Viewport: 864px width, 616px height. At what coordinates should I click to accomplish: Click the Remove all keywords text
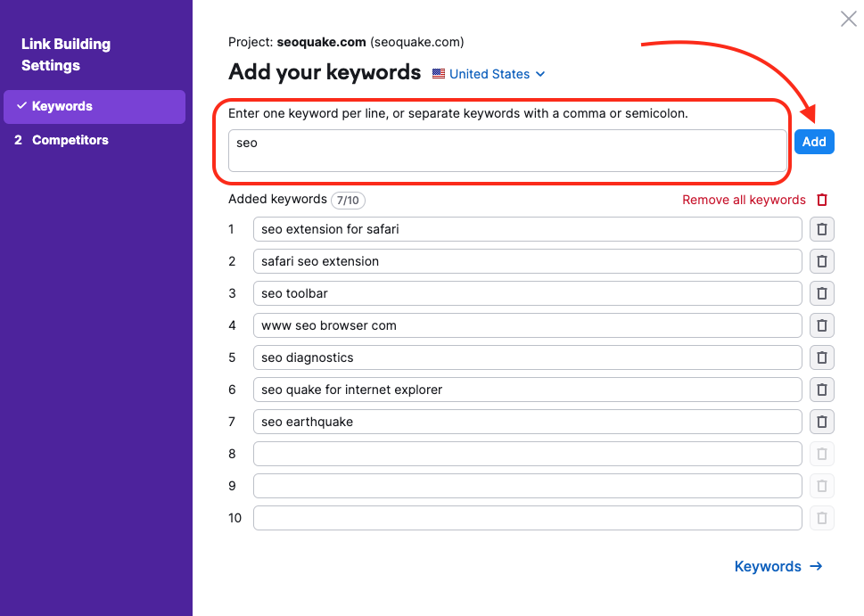click(743, 200)
